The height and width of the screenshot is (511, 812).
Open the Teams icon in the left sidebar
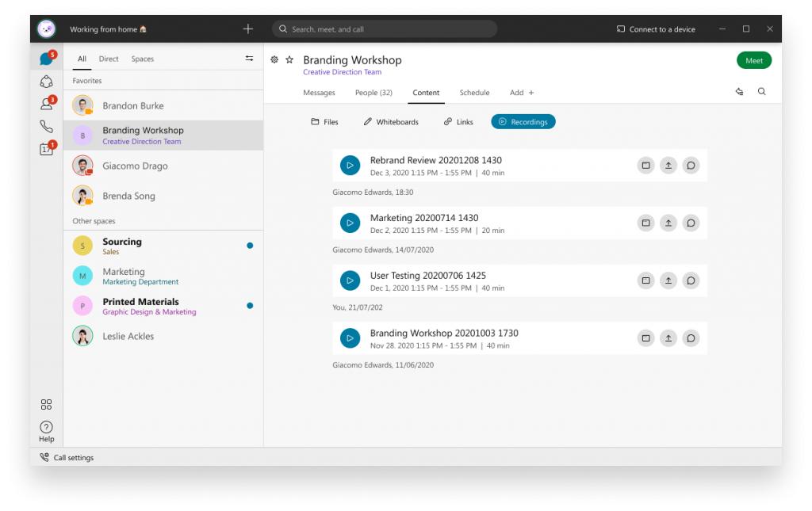pos(46,82)
